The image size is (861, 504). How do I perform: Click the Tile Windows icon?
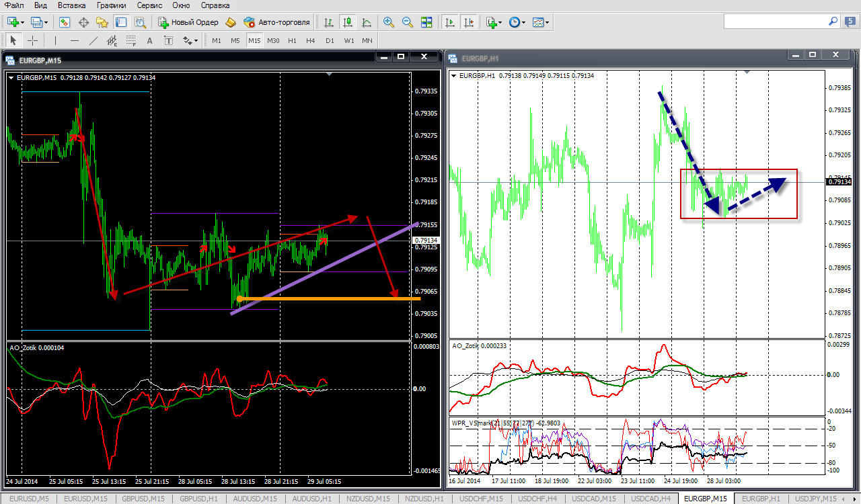point(426,22)
